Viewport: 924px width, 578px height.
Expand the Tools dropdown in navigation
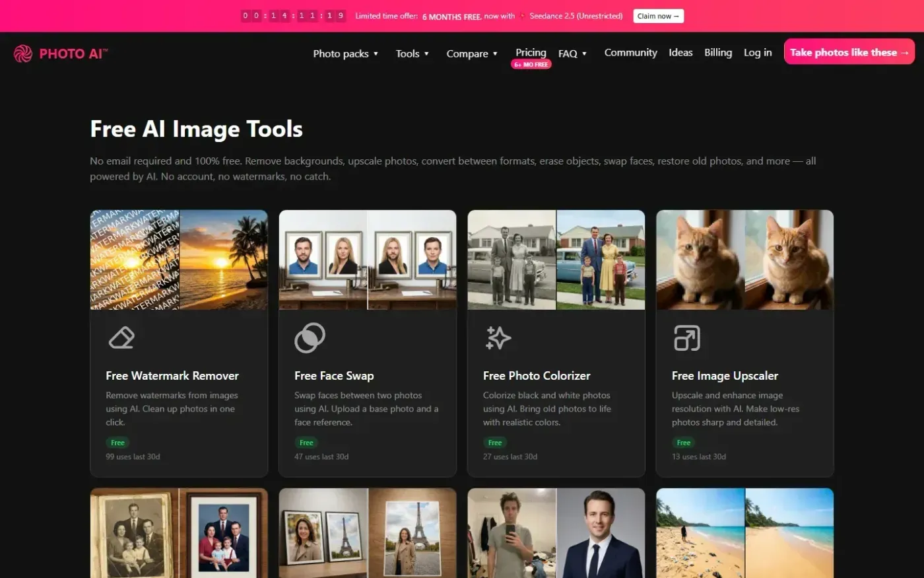pyautogui.click(x=412, y=54)
